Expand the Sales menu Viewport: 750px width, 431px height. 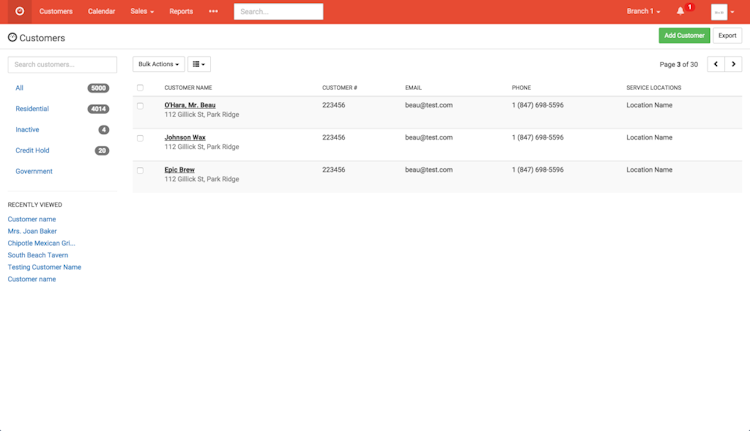[142, 11]
